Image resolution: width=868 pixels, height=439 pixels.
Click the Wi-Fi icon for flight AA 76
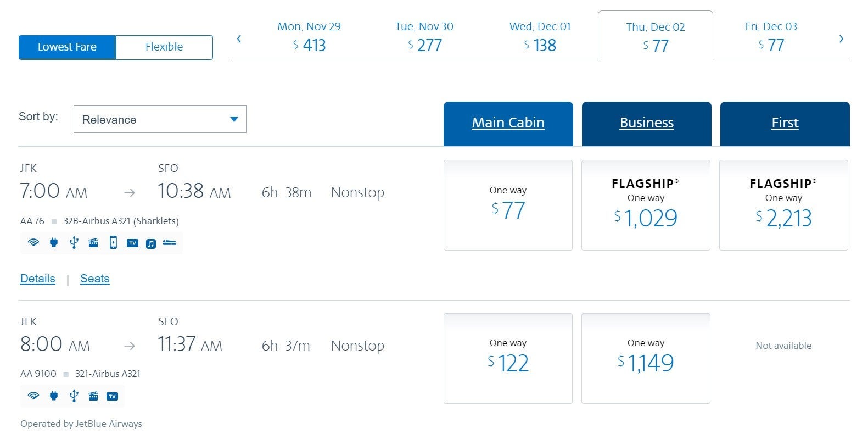pos(33,243)
